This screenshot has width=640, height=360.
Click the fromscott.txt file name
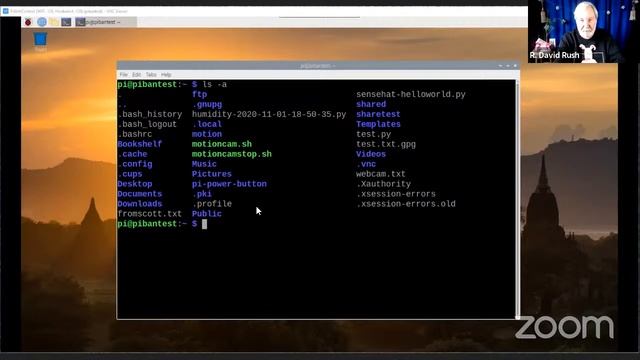149,214
